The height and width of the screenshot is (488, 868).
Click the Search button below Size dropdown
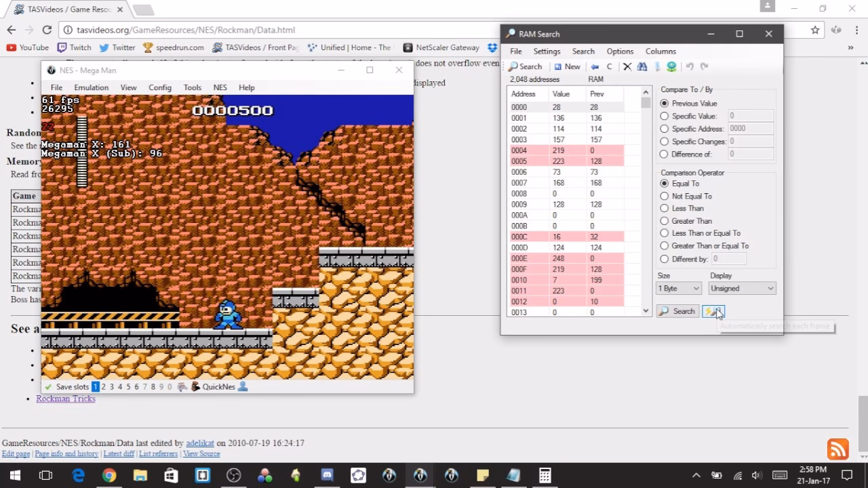click(x=677, y=311)
